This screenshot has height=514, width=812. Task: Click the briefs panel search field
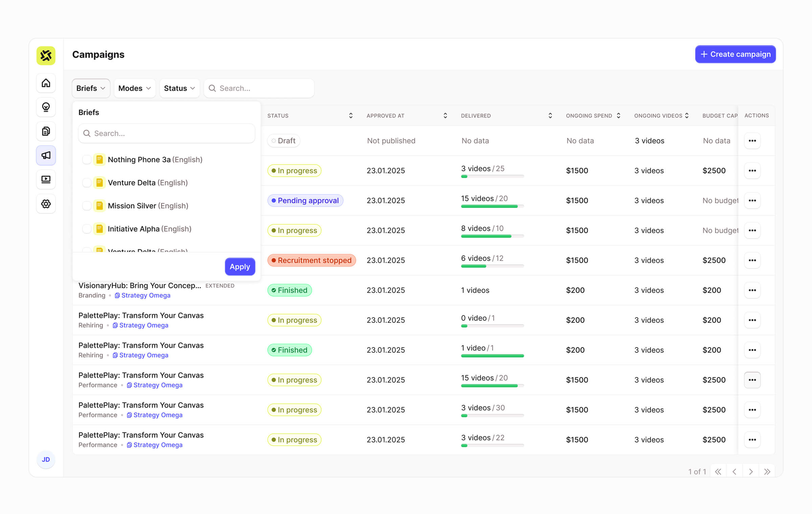coord(166,133)
